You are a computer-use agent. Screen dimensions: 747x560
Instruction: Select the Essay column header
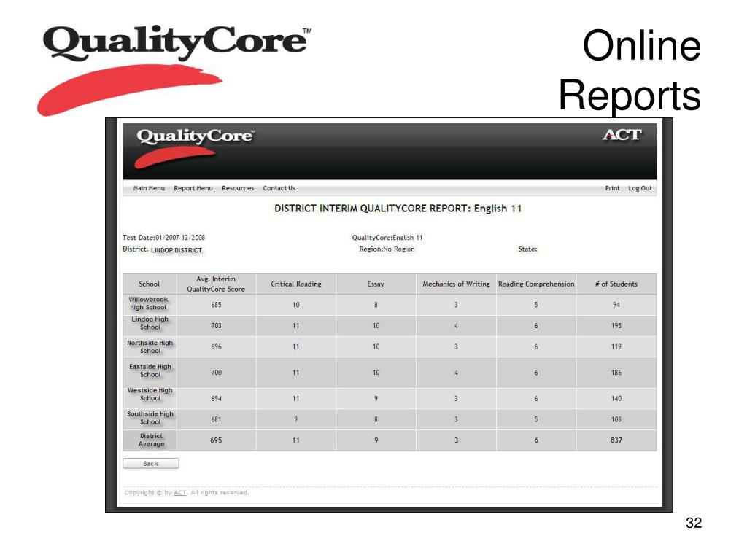376,284
